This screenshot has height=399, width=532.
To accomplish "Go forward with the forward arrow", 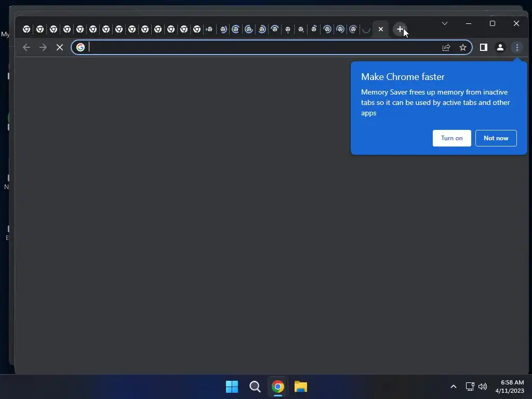I will click(x=43, y=47).
